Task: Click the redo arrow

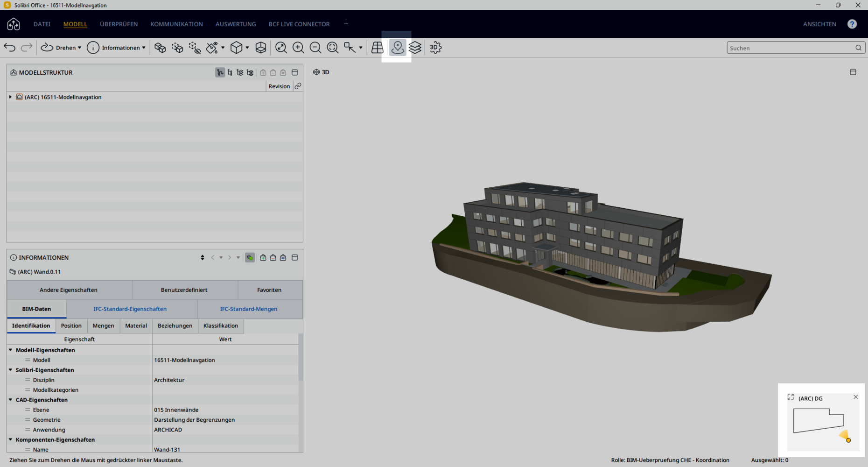Action: coord(27,47)
